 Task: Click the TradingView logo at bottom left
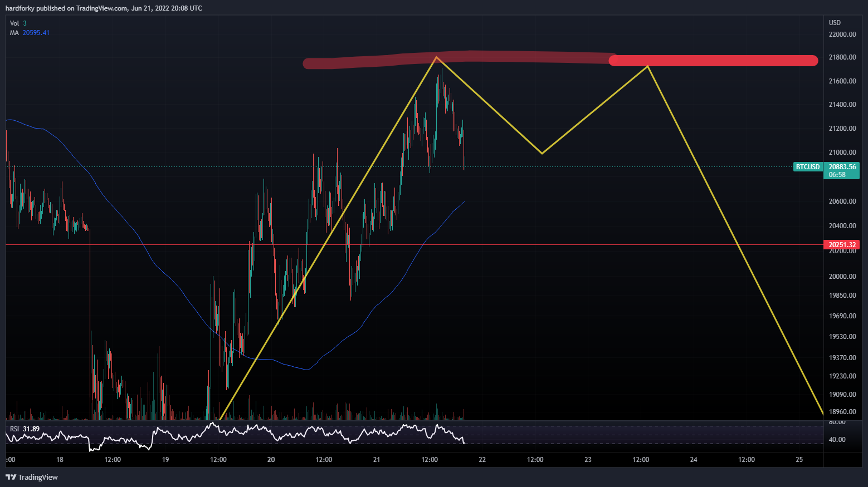pos(32,477)
